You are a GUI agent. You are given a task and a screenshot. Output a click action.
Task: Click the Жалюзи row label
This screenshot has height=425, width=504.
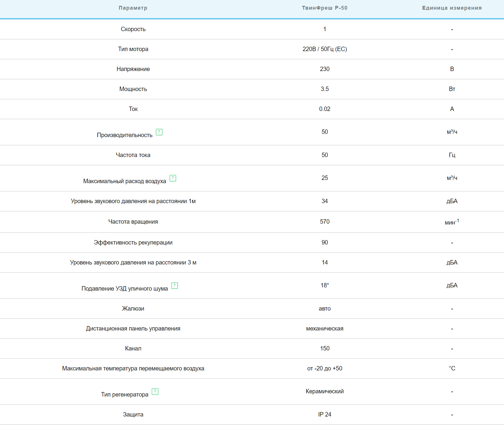(133, 308)
